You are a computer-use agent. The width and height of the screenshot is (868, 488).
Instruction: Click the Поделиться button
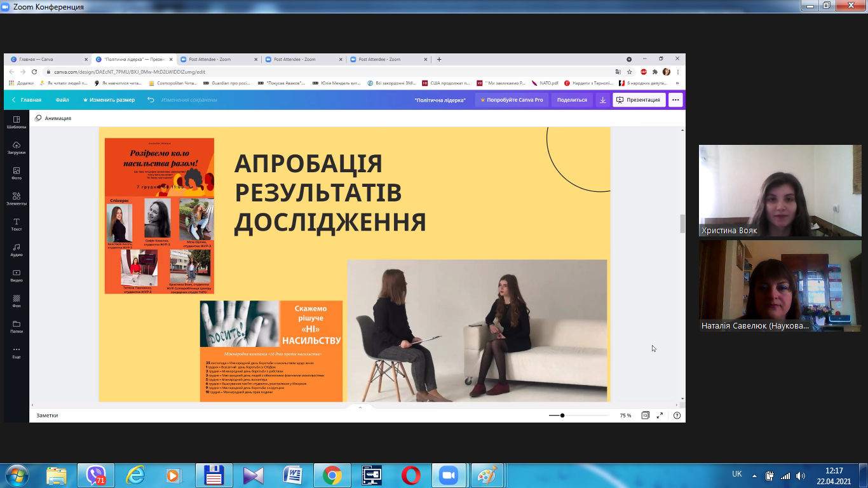pos(571,100)
